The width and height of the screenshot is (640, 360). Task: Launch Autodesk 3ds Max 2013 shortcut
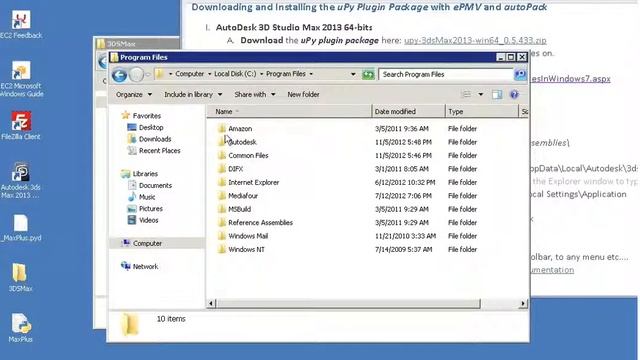(x=20, y=180)
